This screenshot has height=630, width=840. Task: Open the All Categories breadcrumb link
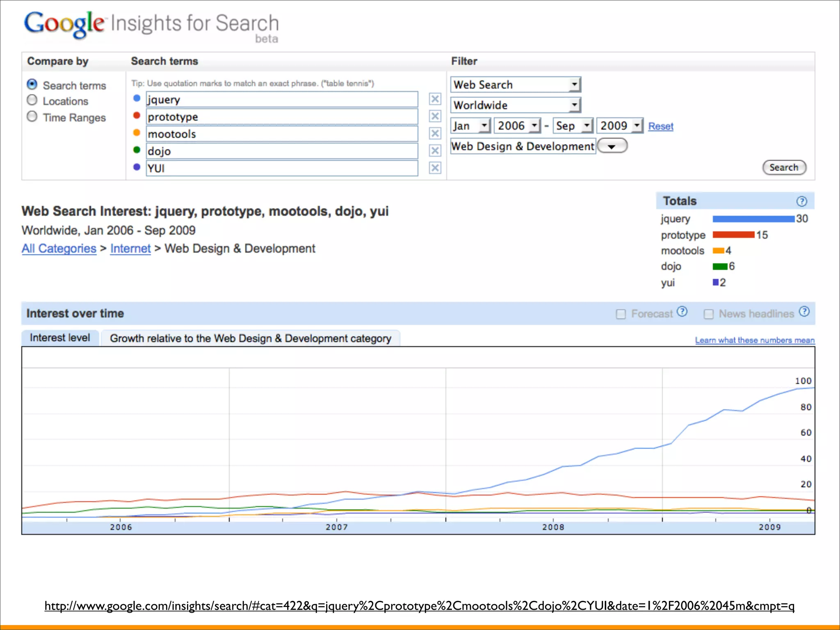click(59, 249)
